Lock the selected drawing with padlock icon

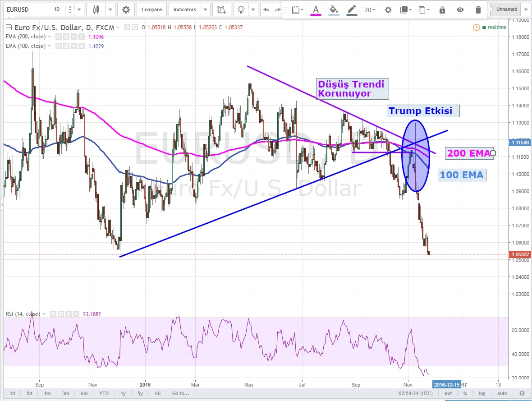pyautogui.click(x=442, y=9)
